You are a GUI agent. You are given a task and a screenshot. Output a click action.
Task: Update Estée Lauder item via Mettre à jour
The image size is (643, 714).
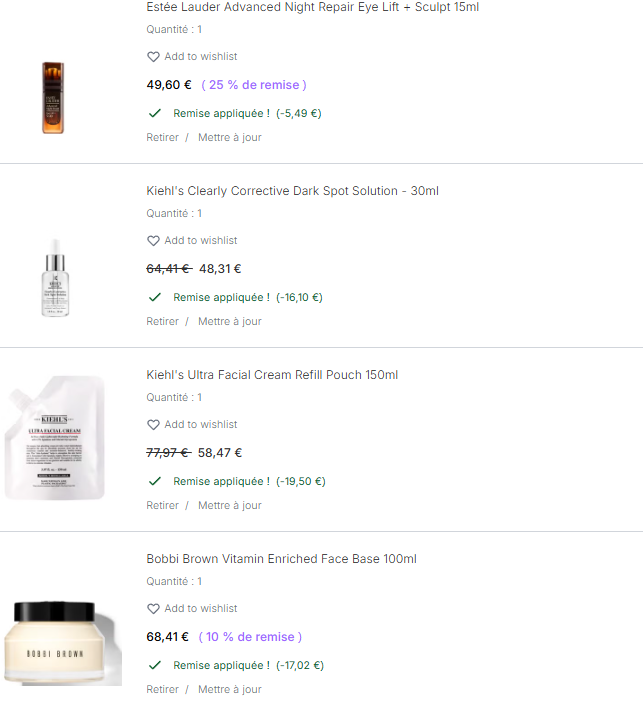point(229,138)
